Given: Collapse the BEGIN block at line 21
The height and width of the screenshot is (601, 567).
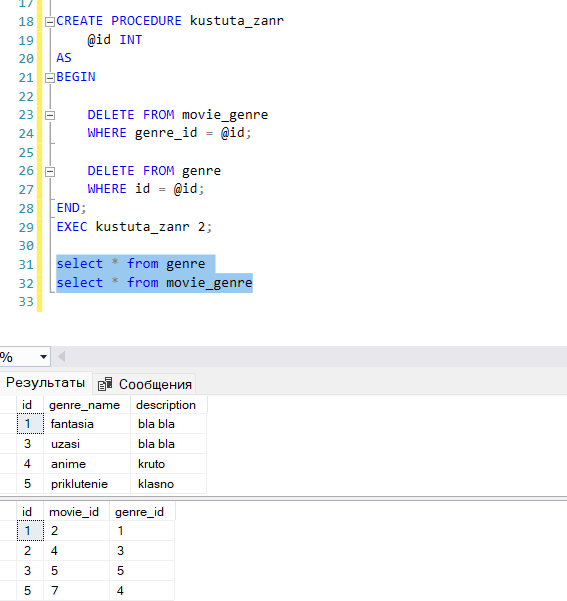Looking at the screenshot, I should click(x=50, y=78).
